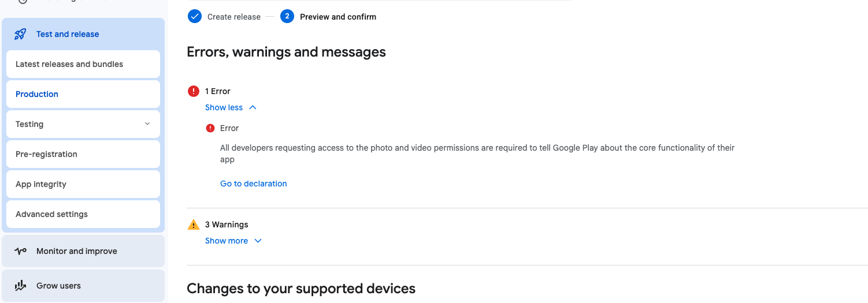Follow the Go to declaration link
Screen dimensions: 868x303
click(254, 184)
